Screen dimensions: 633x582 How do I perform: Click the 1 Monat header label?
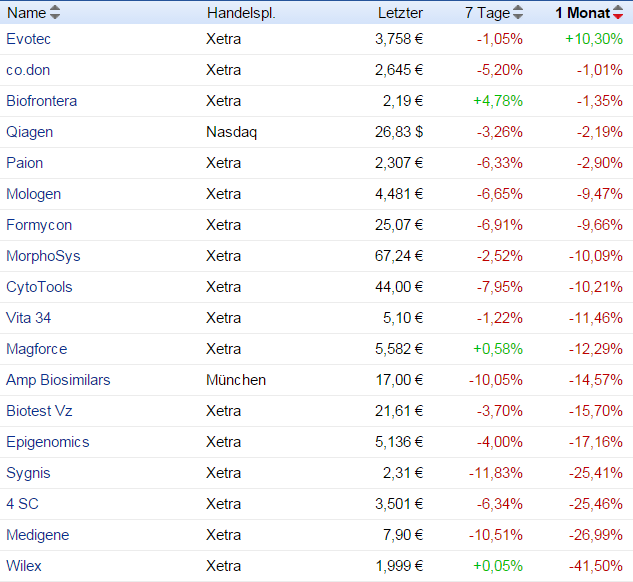(582, 13)
